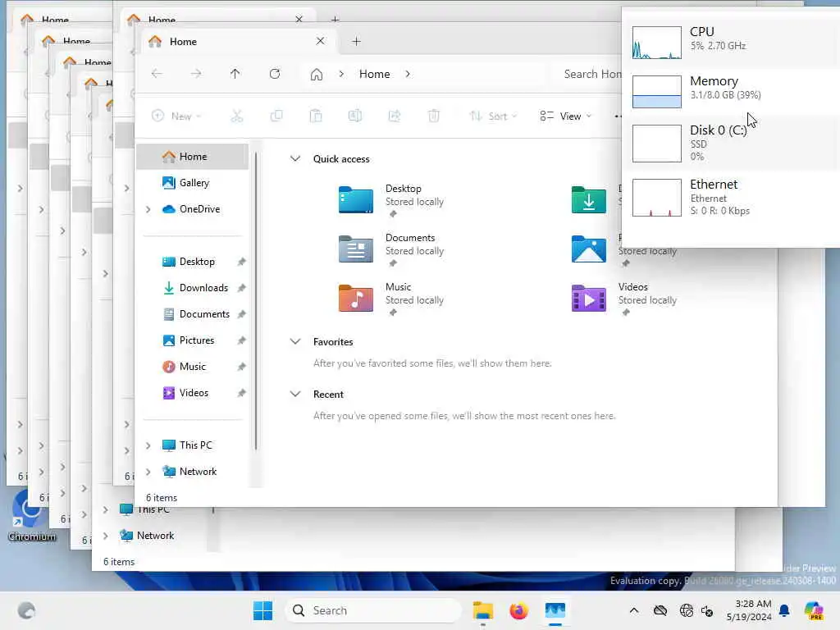This screenshot has height=630, width=840.
Task: Expand the OneDrive tree node
Action: coord(148,209)
